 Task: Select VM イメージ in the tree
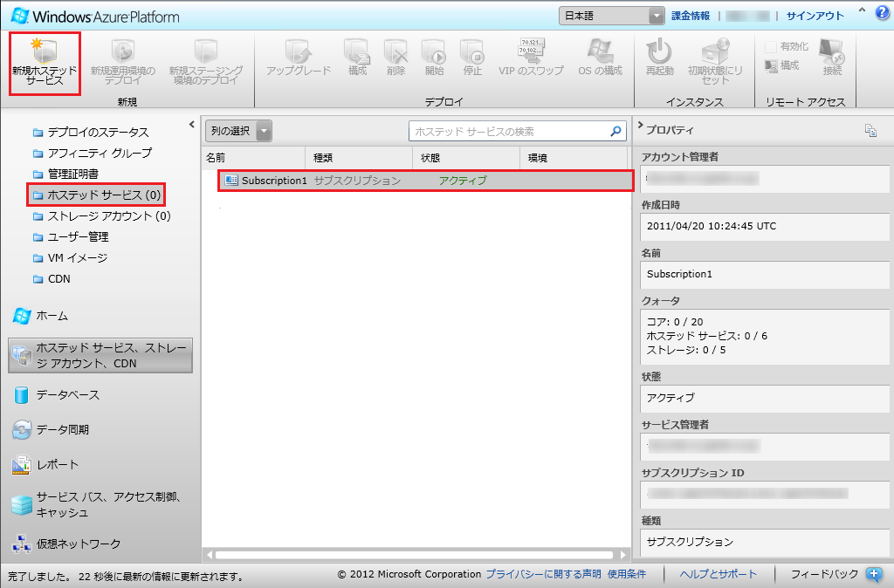coord(70,258)
